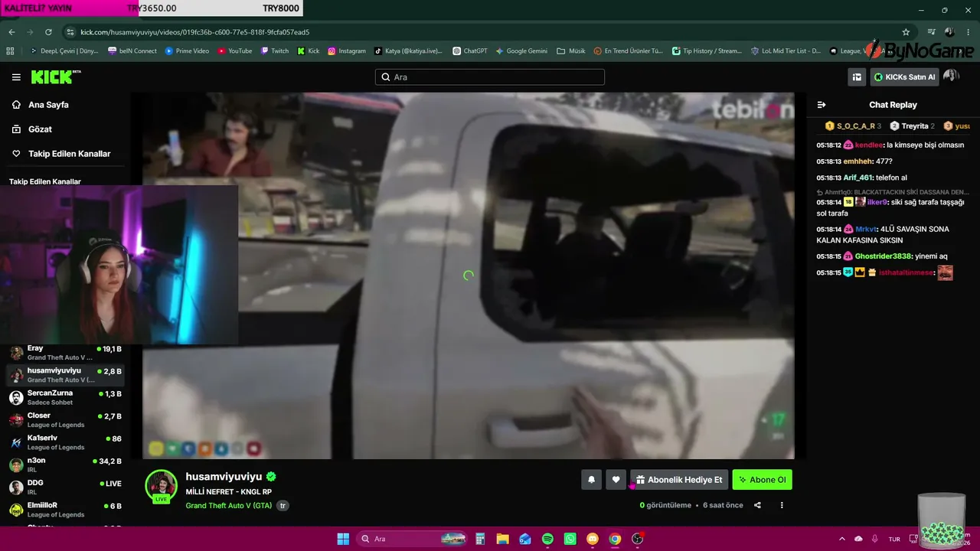Viewport: 980px width, 551px height.
Task: Click the 'tr' language tag
Action: (x=283, y=506)
